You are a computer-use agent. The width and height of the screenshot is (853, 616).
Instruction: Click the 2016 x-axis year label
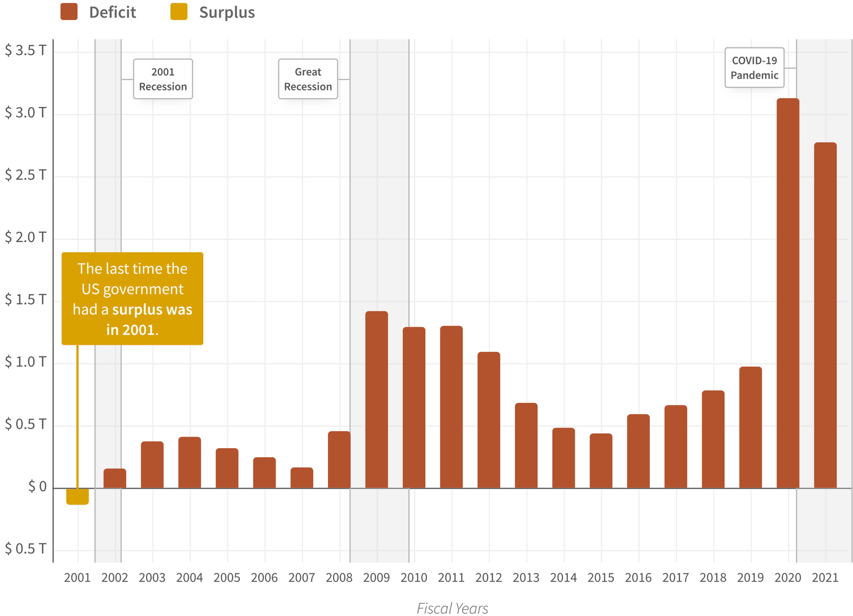(638, 578)
